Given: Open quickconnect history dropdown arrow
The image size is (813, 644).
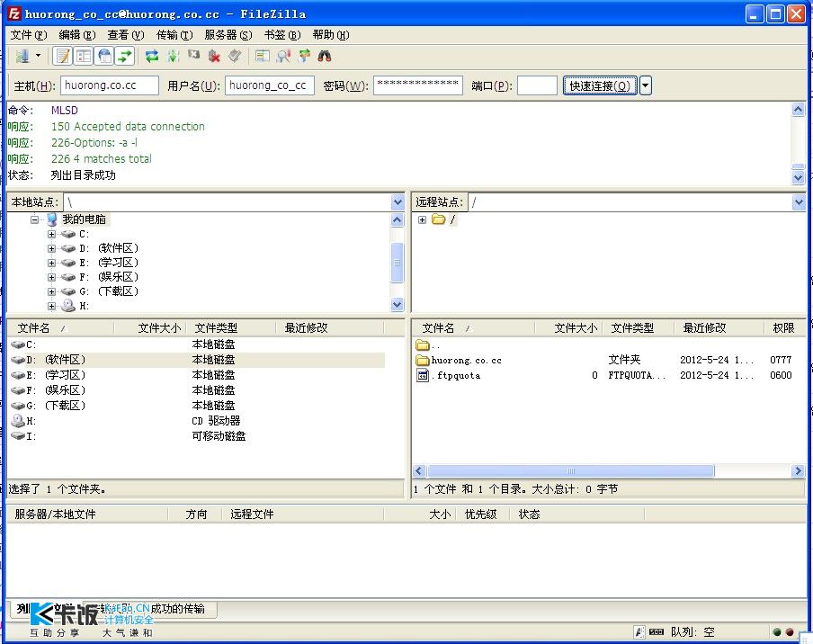Looking at the screenshot, I should pos(646,85).
